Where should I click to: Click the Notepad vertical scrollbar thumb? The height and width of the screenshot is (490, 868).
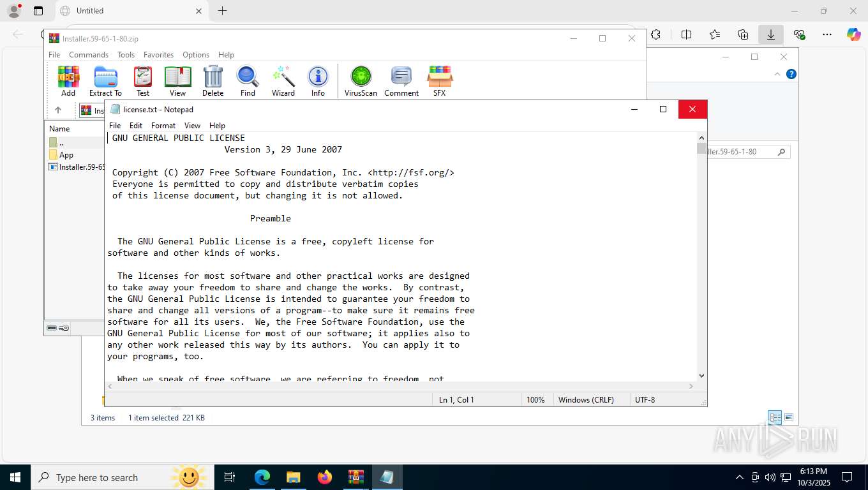tap(701, 149)
